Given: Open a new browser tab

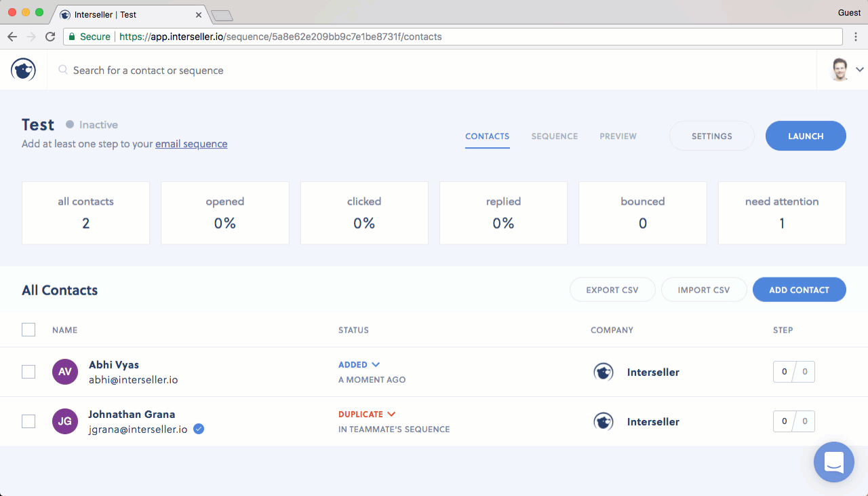Looking at the screenshot, I should (x=222, y=15).
